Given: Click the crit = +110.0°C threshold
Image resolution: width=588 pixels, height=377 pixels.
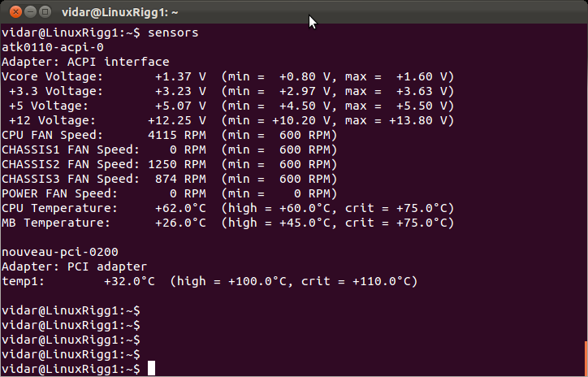Looking at the screenshot, I should coord(356,281).
